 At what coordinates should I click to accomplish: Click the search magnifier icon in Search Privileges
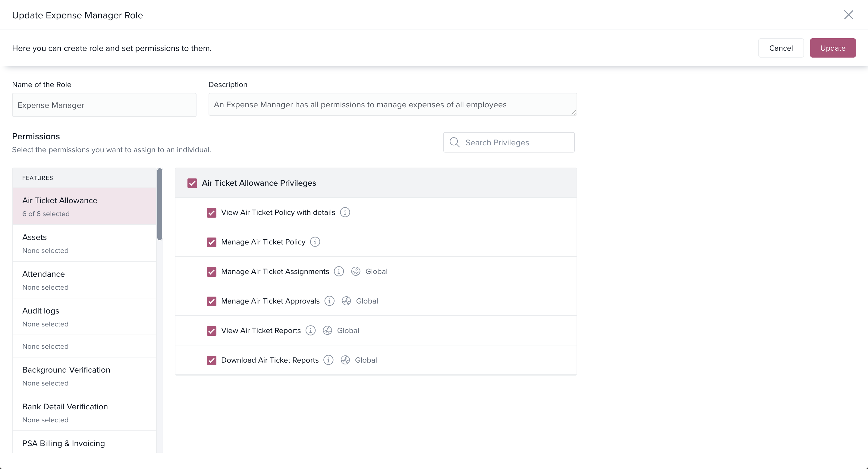pyautogui.click(x=454, y=142)
